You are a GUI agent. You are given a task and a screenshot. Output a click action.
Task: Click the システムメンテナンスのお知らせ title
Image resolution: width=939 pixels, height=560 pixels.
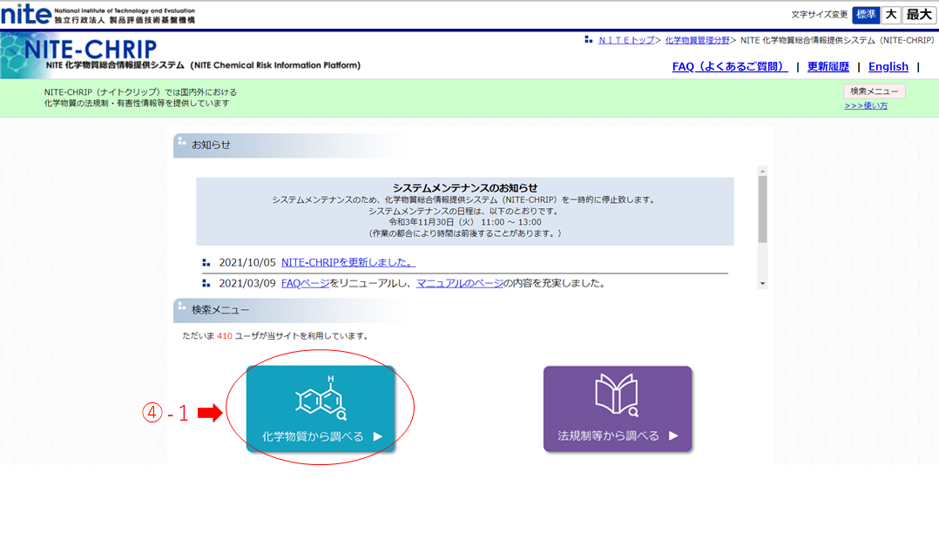tap(465, 187)
